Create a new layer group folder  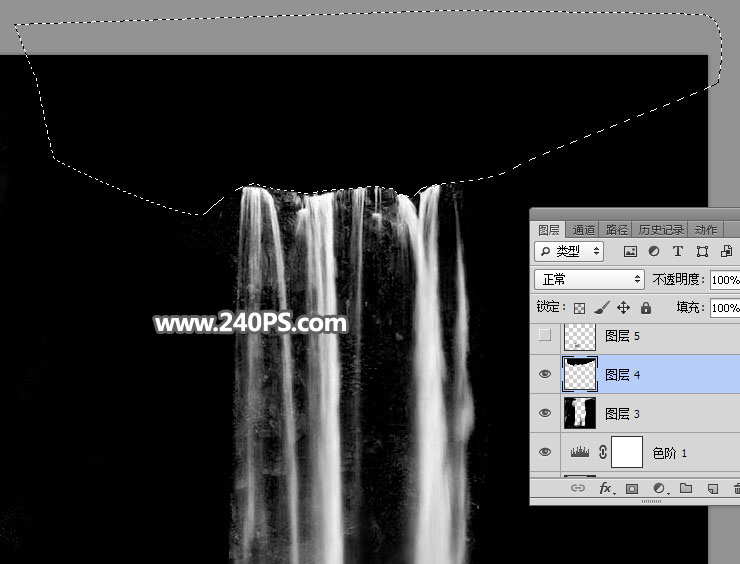686,488
